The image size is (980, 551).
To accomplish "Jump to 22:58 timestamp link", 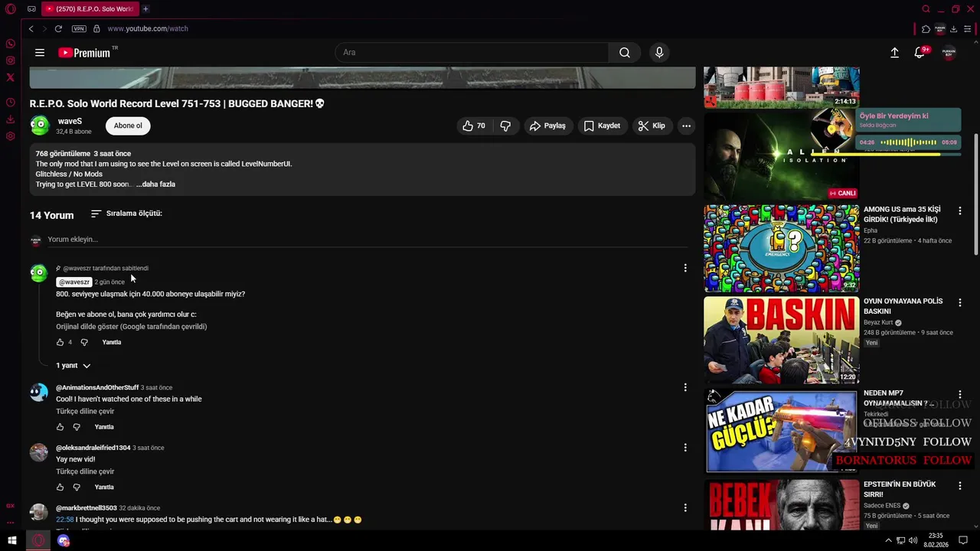I will (64, 520).
